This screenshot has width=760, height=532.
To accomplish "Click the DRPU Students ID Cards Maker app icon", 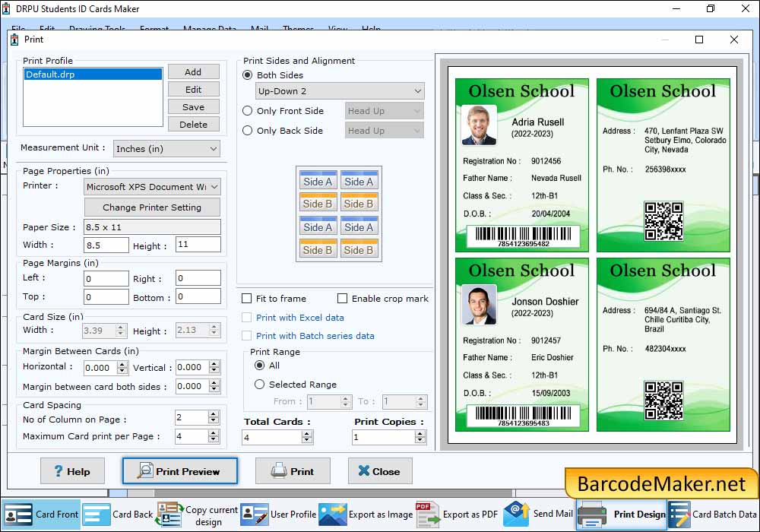I will point(6,8).
